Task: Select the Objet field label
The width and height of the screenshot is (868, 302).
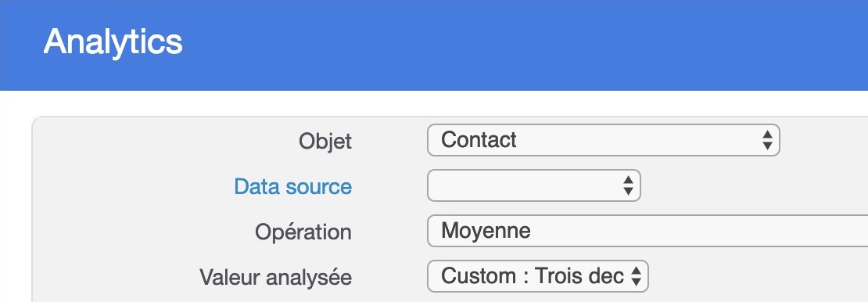Action: tap(325, 142)
